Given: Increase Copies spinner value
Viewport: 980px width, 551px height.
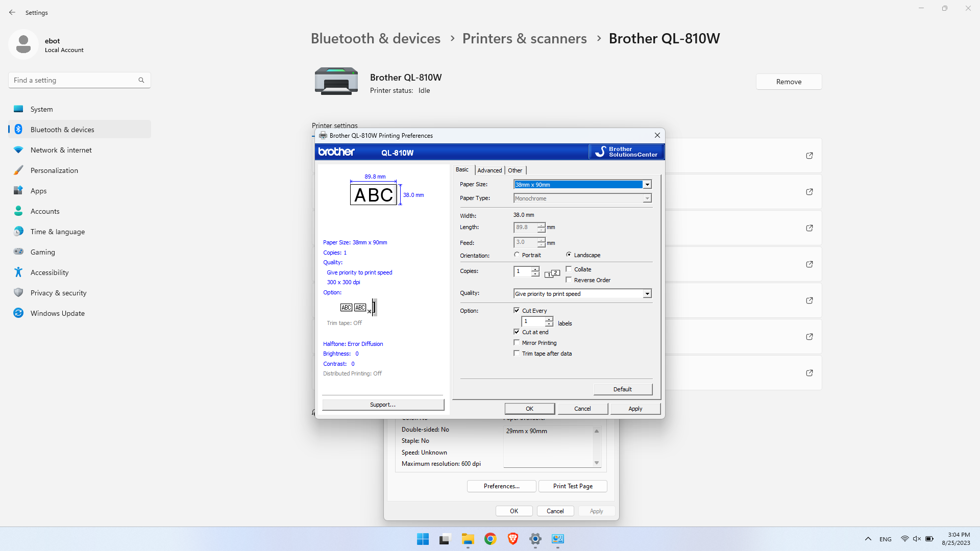Looking at the screenshot, I should click(x=535, y=269).
